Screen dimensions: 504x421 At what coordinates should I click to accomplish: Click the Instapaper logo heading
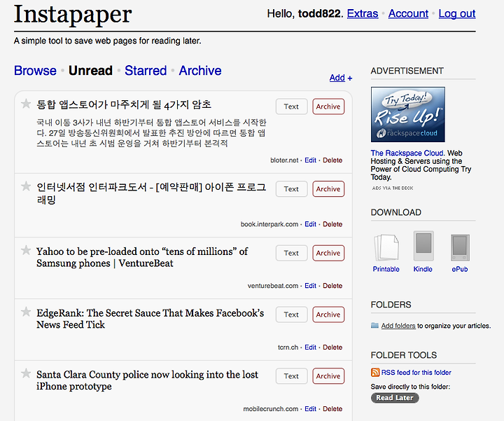pos(73,15)
